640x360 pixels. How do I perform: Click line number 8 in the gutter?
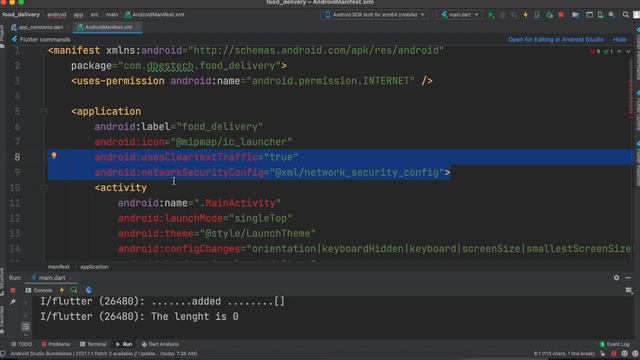tap(17, 157)
